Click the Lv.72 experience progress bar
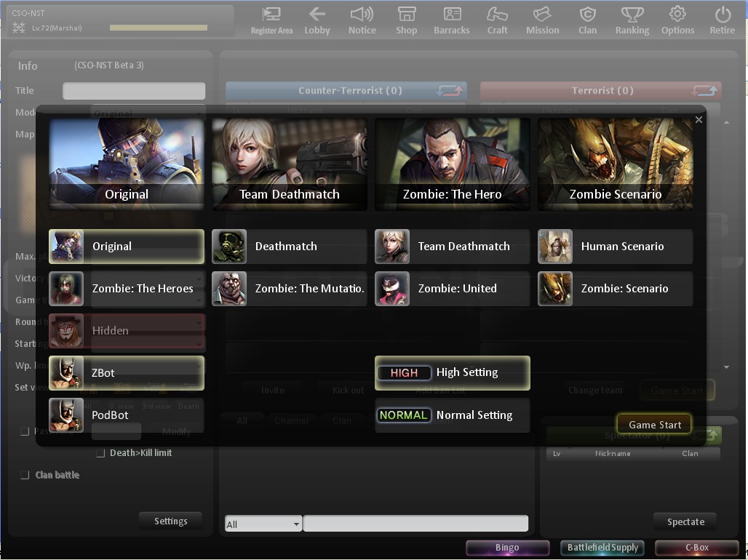Image resolution: width=748 pixels, height=560 pixels. [x=159, y=28]
